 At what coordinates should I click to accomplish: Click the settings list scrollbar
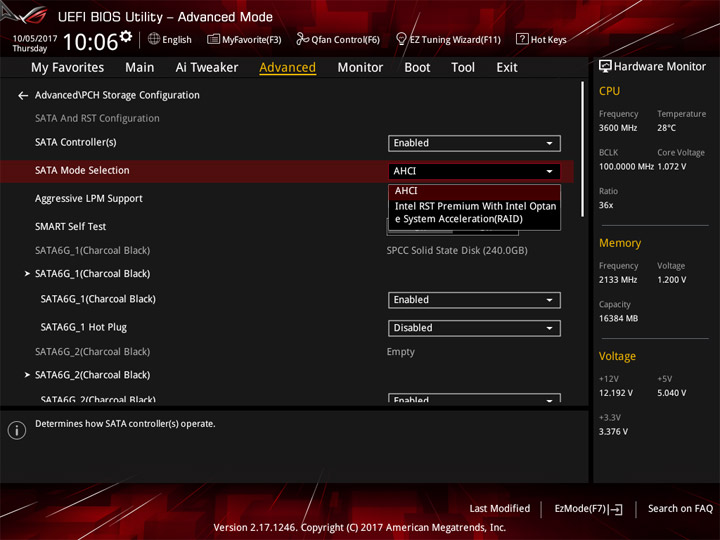583,149
